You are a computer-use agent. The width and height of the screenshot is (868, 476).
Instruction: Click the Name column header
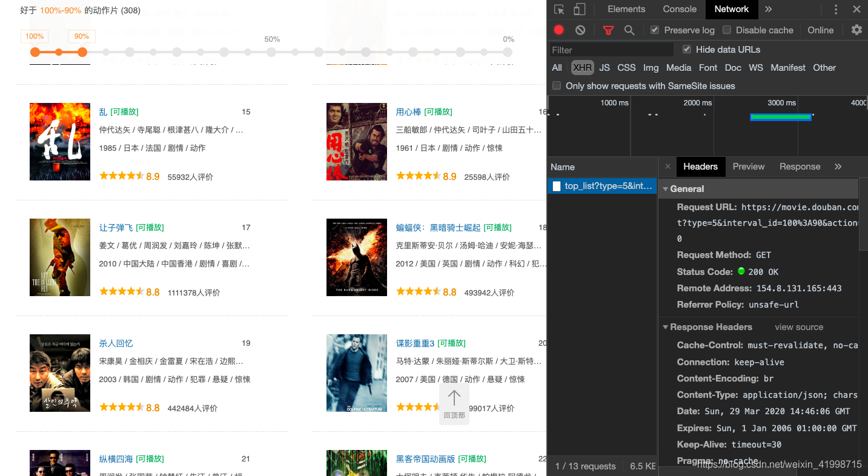coord(602,167)
